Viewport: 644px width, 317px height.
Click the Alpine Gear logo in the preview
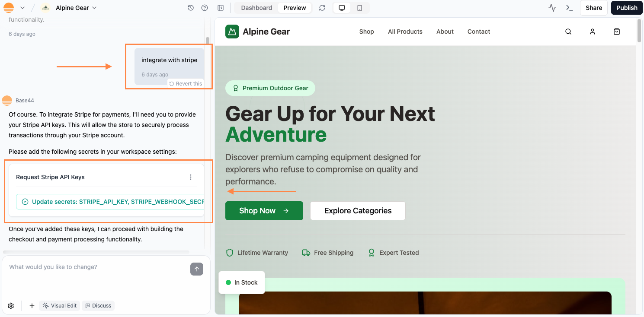(x=258, y=32)
